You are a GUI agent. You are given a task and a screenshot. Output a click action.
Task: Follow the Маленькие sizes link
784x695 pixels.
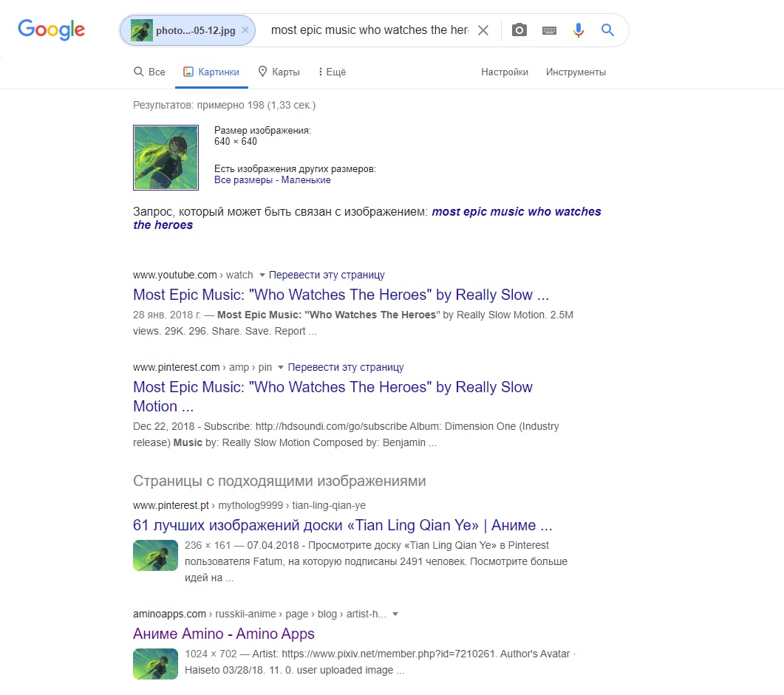[305, 180]
